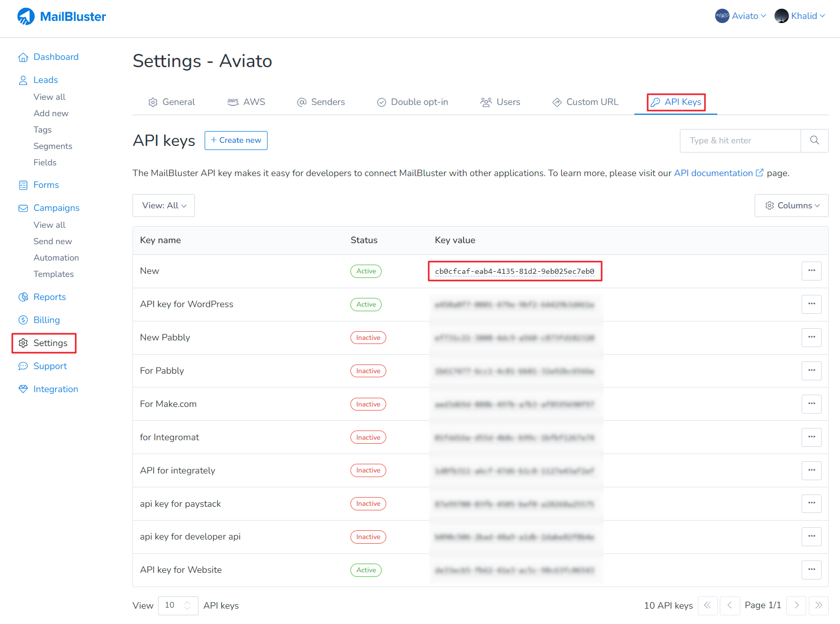Click the Create new button
The width and height of the screenshot is (840, 624).
pyautogui.click(x=236, y=140)
